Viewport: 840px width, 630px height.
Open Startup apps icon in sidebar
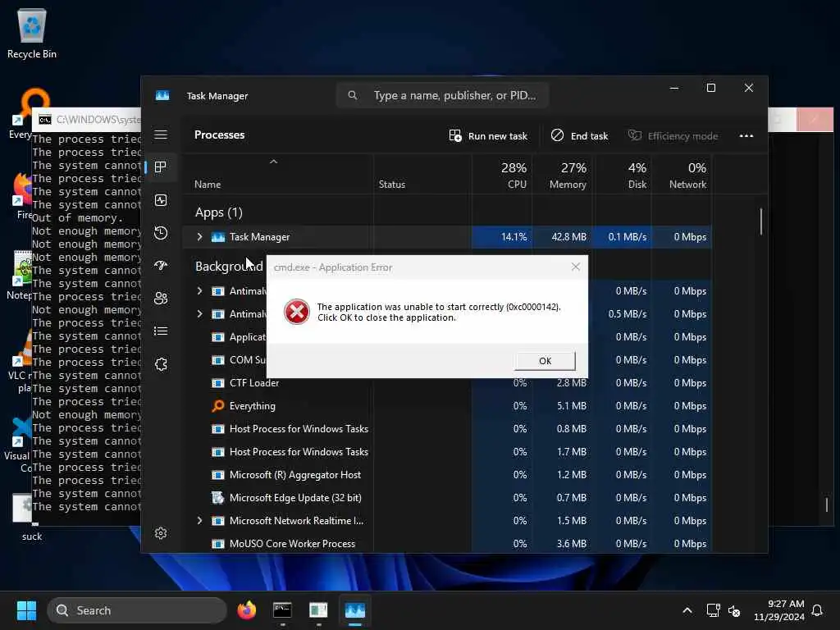tap(161, 266)
